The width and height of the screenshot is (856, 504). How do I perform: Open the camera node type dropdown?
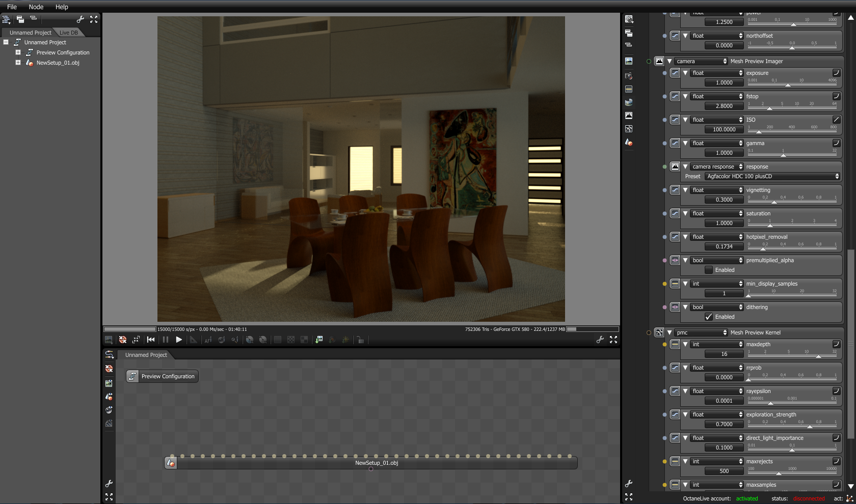click(702, 61)
